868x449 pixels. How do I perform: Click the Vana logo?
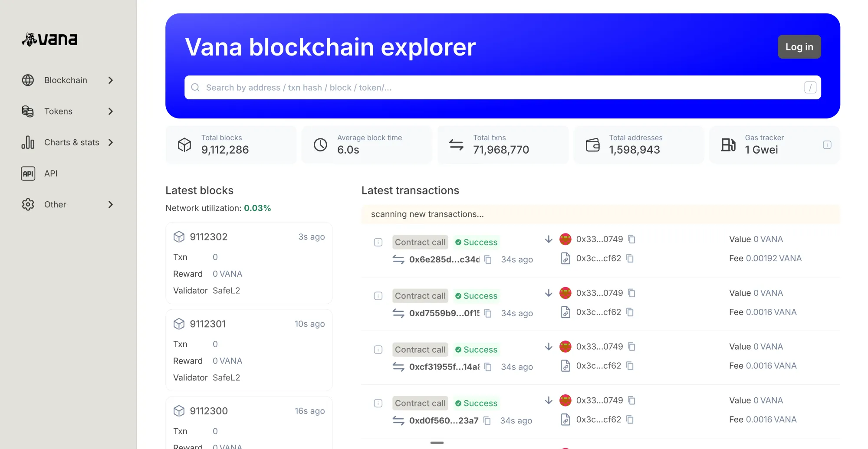[x=49, y=39]
